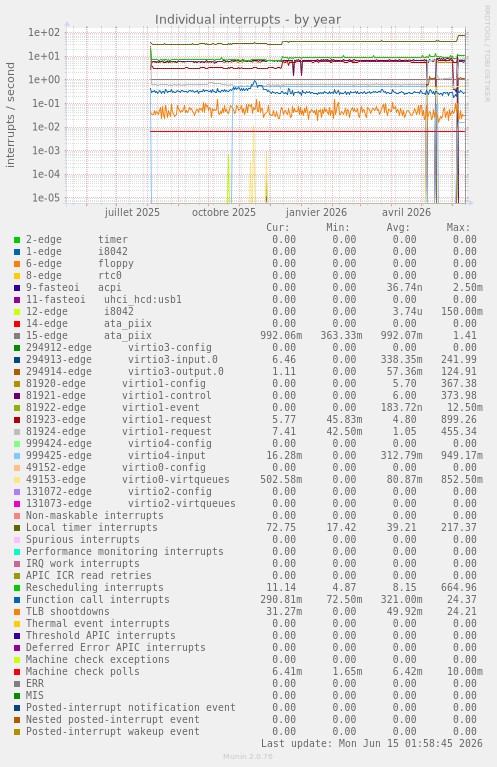Click the swatch for Posted-interrupt wakeup event
This screenshot has height=767, width=497.
pyautogui.click(x=17, y=732)
